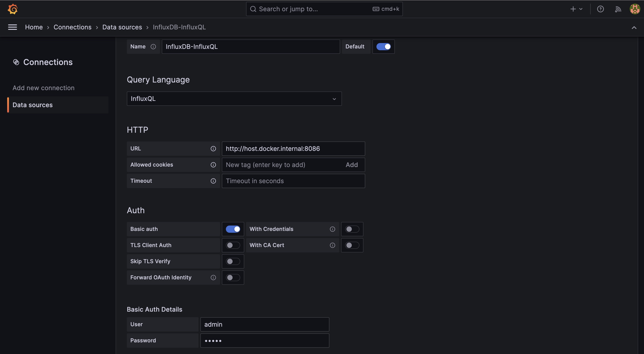Viewport: 644px width, 354px height.
Task: Go to Home breadcrumb
Action: coord(34,27)
